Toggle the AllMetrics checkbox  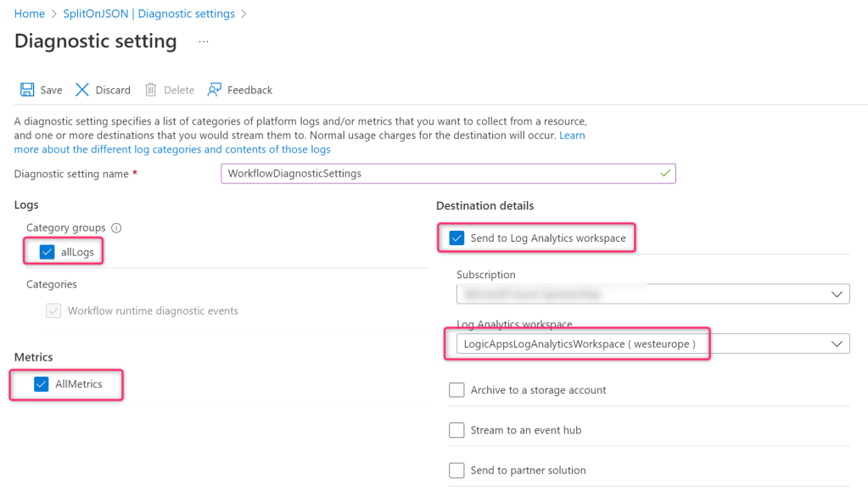pos(42,384)
